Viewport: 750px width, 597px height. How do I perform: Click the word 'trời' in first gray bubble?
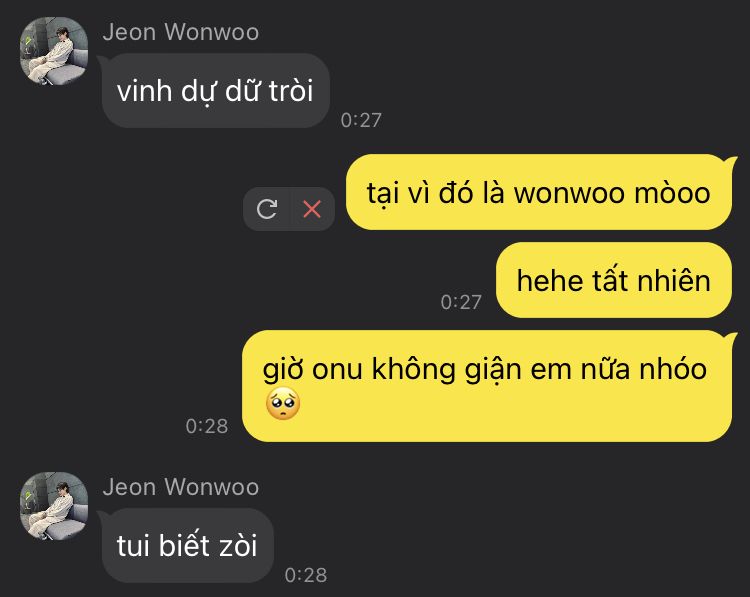[291, 90]
